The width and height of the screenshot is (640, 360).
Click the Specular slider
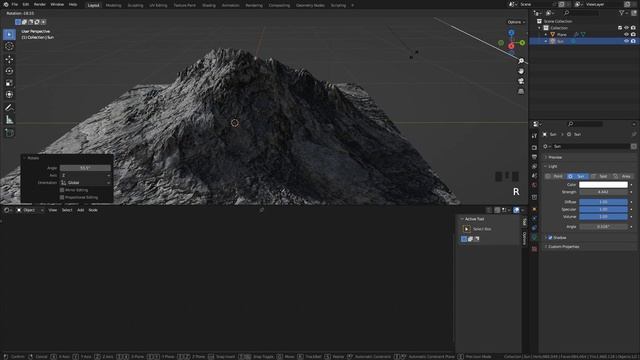coord(603,209)
